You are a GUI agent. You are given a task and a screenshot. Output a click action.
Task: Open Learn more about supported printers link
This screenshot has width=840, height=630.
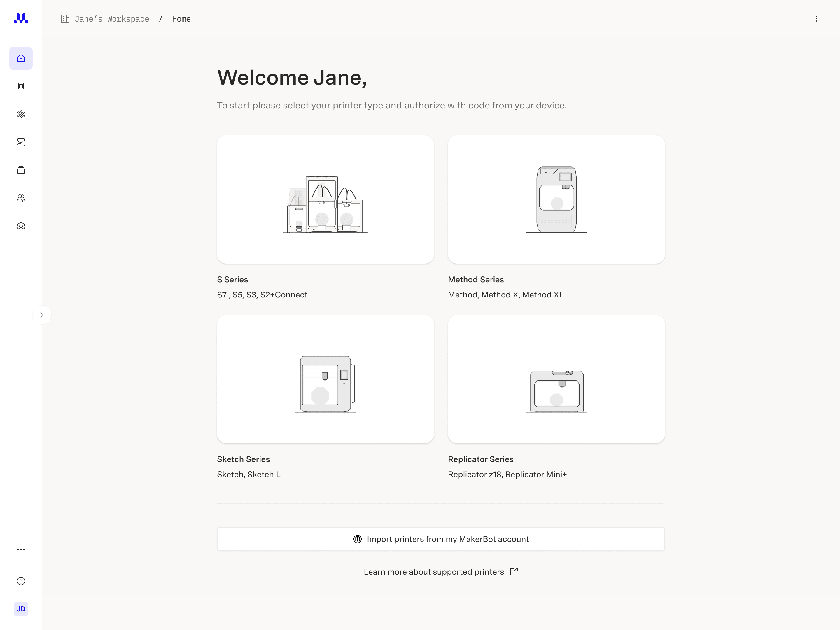coord(434,572)
